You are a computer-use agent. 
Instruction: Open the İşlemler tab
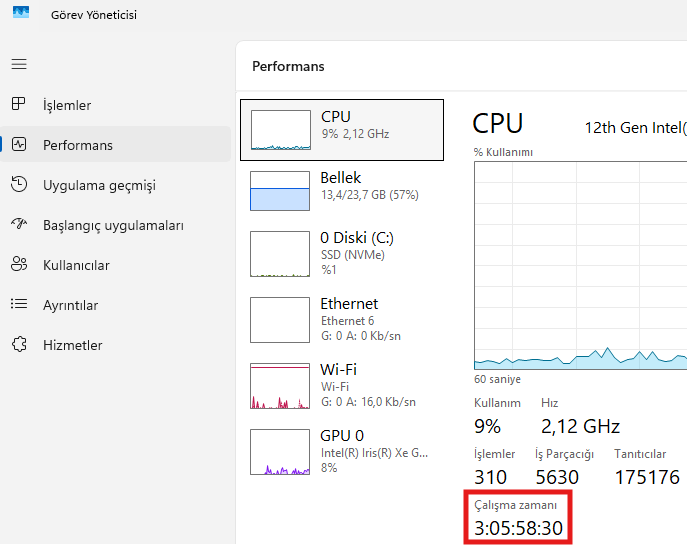click(67, 105)
